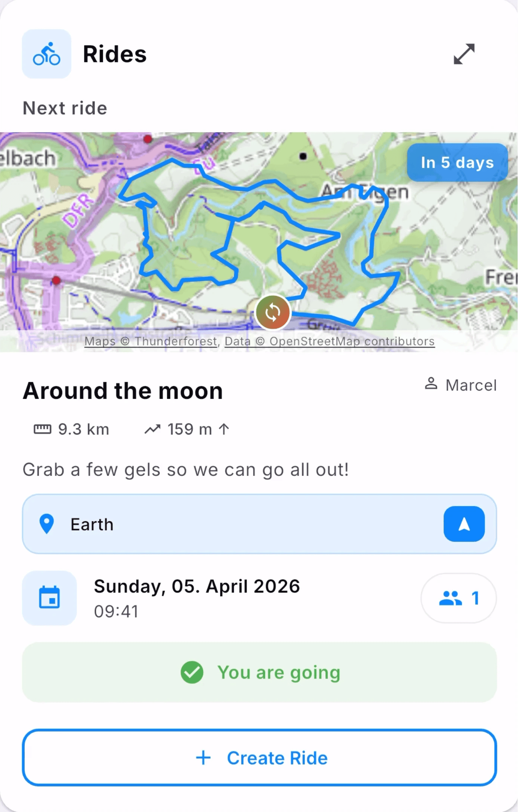Select the Next ride section header
The height and width of the screenshot is (812, 518).
click(x=65, y=108)
